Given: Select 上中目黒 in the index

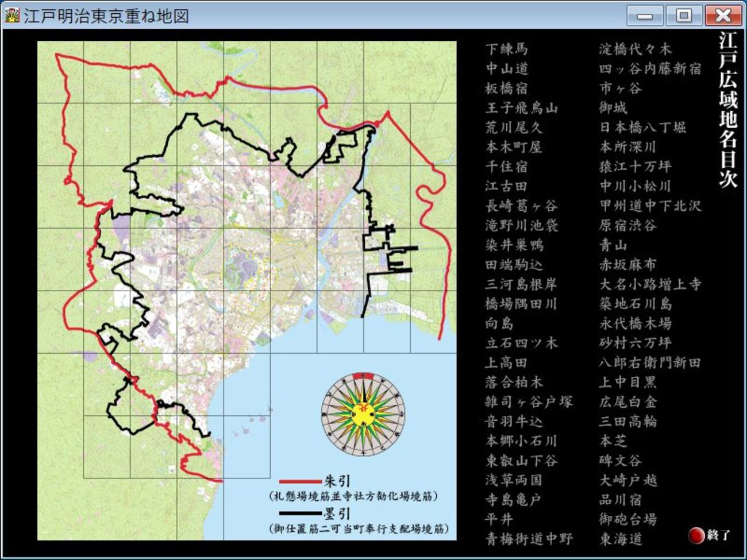Looking at the screenshot, I should pyautogui.click(x=628, y=382).
